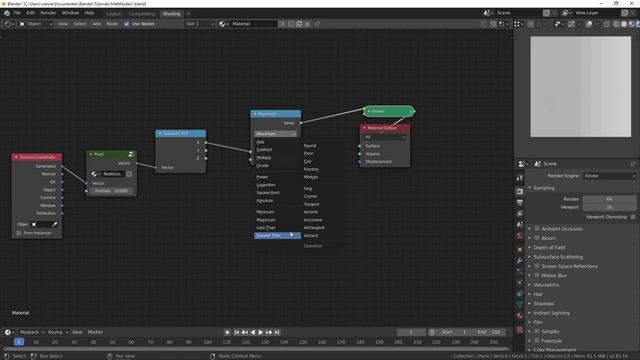Viewport: 640px width, 360px height.
Task: Enable the Freestyle checkbox
Action: pos(537,341)
